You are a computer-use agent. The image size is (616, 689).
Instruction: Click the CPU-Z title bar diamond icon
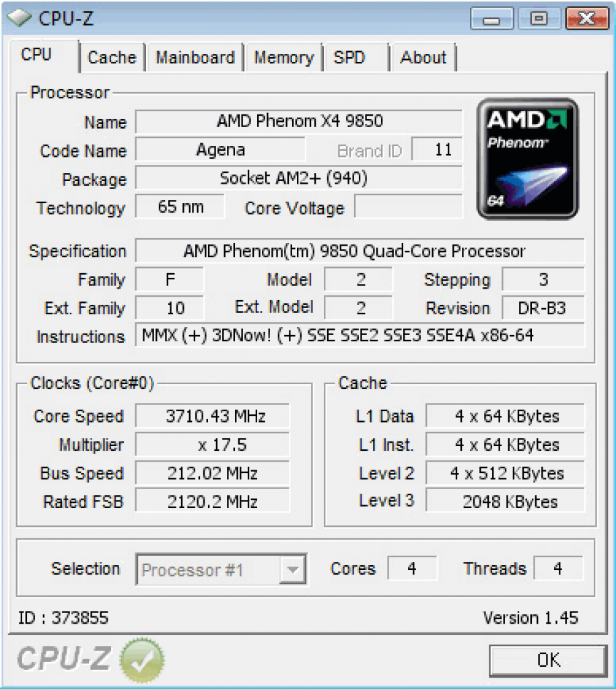(19, 18)
